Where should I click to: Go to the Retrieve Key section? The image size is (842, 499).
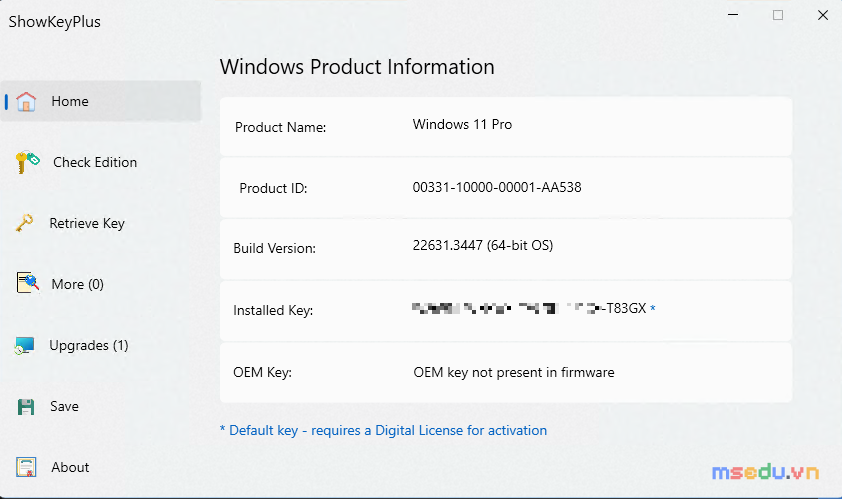click(87, 223)
